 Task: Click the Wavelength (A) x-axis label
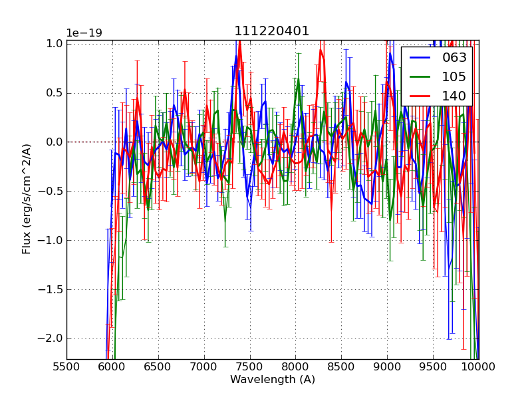click(x=273, y=380)
